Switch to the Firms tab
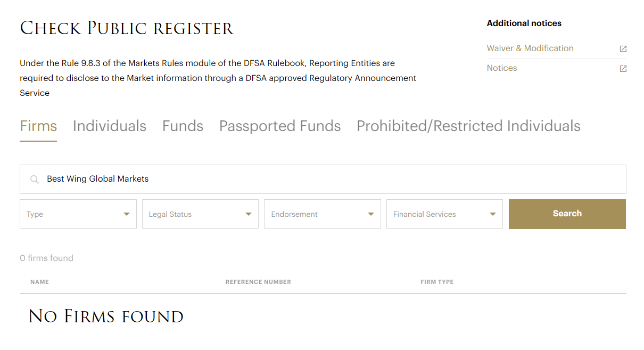This screenshot has width=644, height=350. [x=38, y=126]
